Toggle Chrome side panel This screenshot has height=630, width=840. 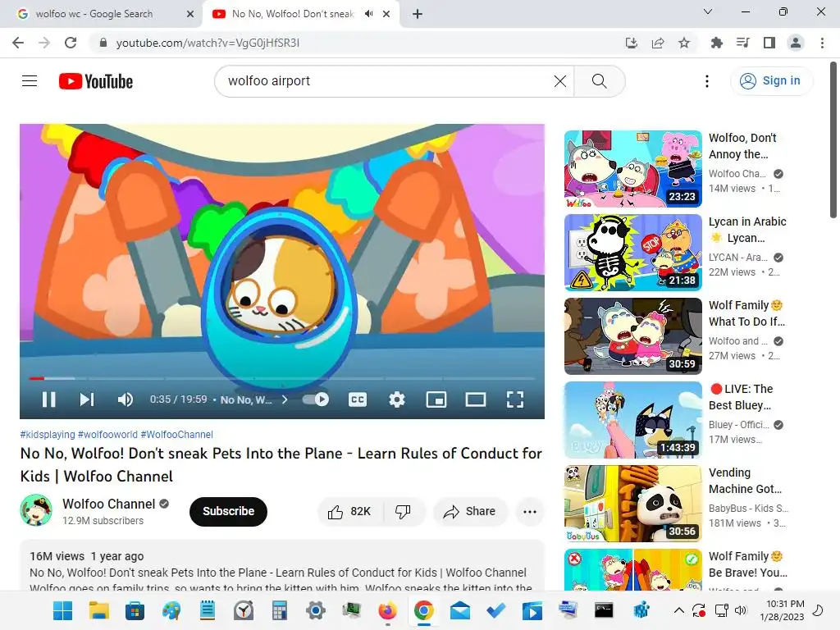point(769,43)
